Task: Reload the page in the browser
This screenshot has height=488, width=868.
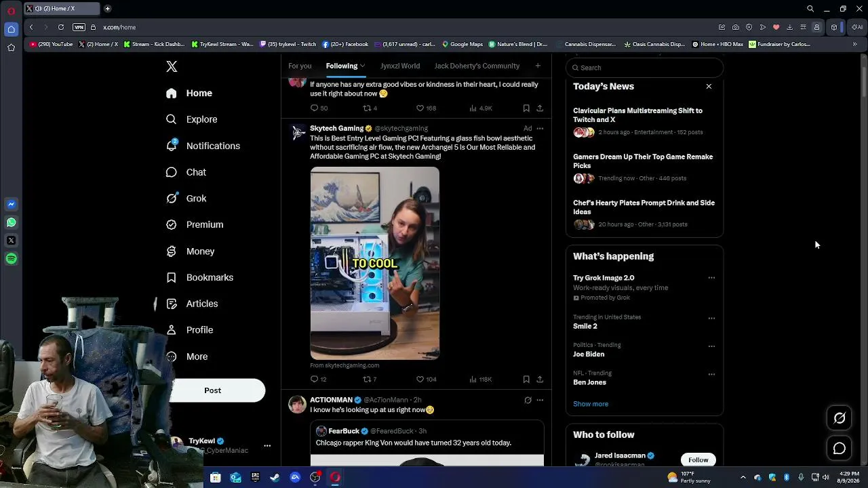Action: pos(61,27)
